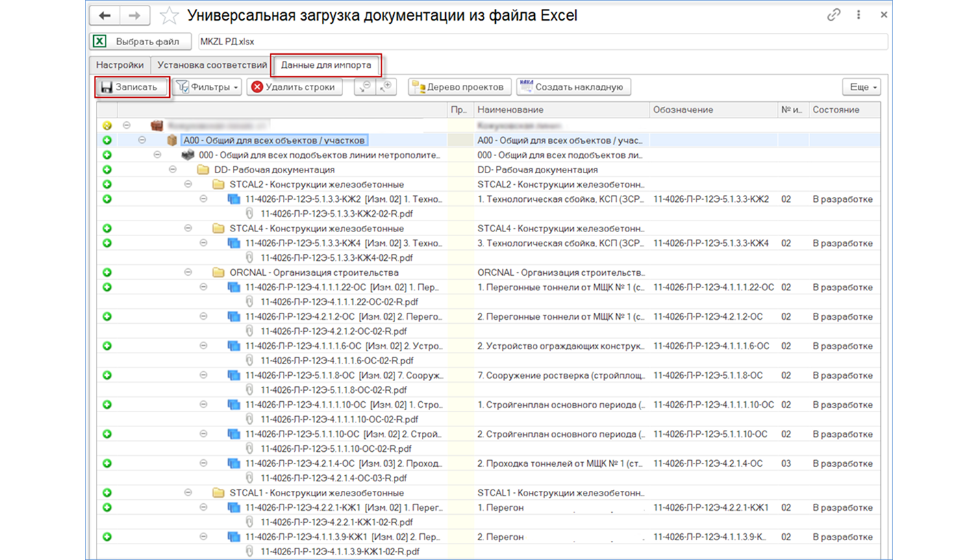Click name cell 2. Проходка тоннелей от МЩК
Image resolution: width=978 pixels, height=560 pixels.
[x=561, y=463]
